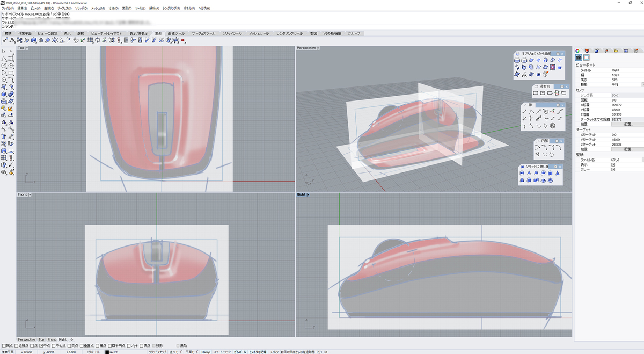Open the folder icon panel tab
The width and height of the screenshot is (644, 354).
point(616,50)
